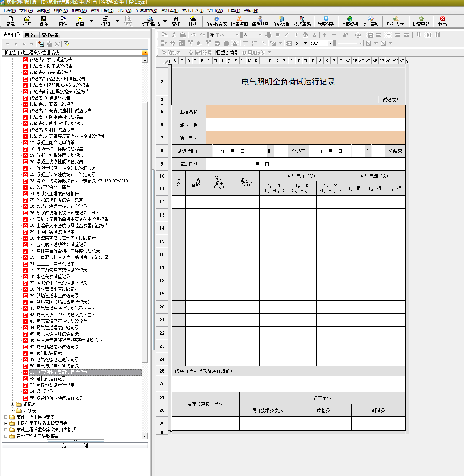Click the 退出 (Exit) red icon
The image size is (464, 476).
coord(443,21)
